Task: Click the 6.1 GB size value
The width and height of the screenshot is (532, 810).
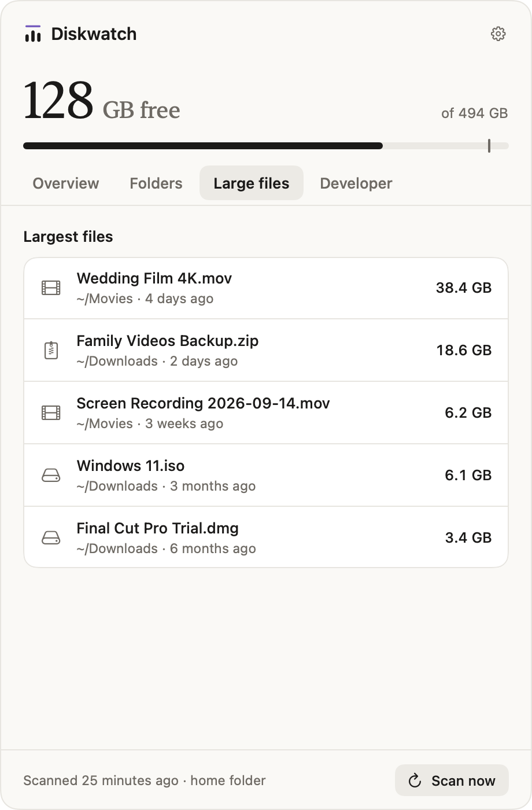Action: tap(468, 475)
